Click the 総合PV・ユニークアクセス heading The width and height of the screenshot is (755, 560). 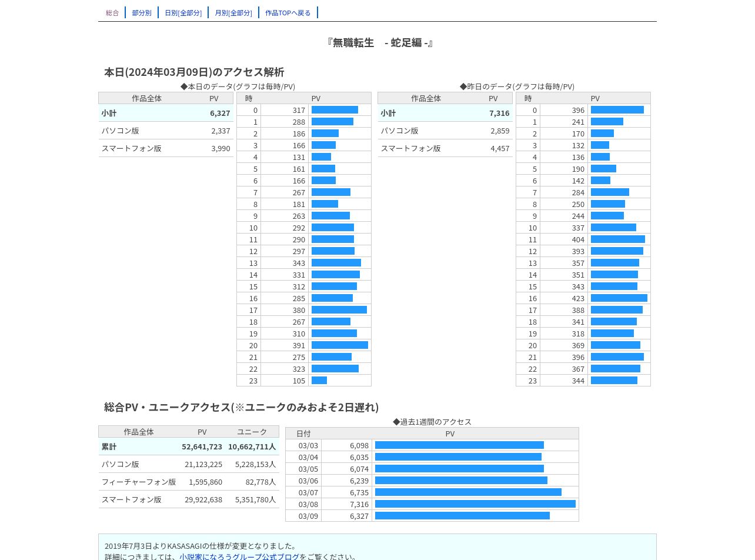coord(242,407)
